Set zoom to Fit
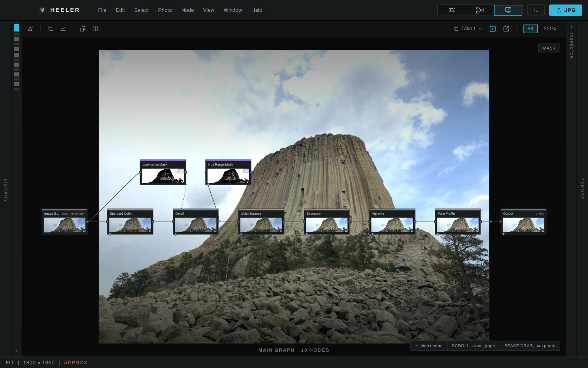The height and width of the screenshot is (368, 588). coord(530,29)
